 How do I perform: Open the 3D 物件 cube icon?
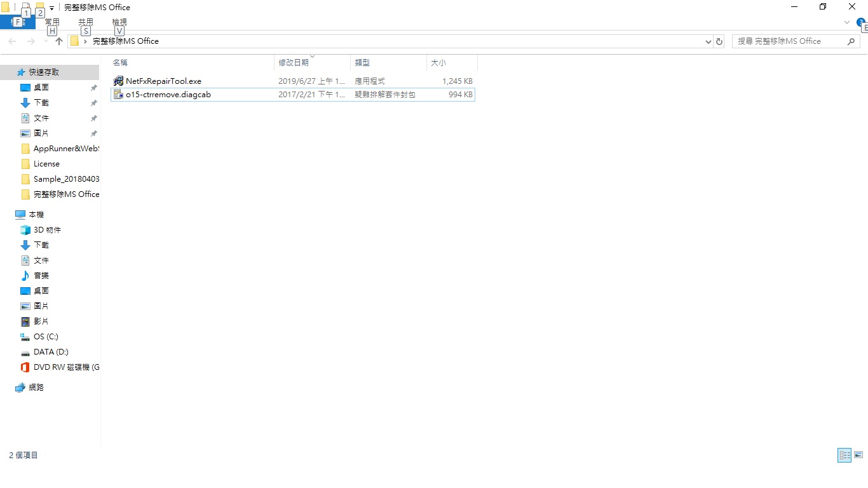point(25,230)
